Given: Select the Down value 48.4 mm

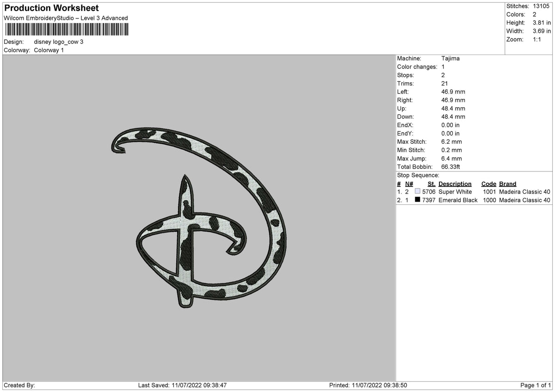Looking at the screenshot, I should (453, 117).
